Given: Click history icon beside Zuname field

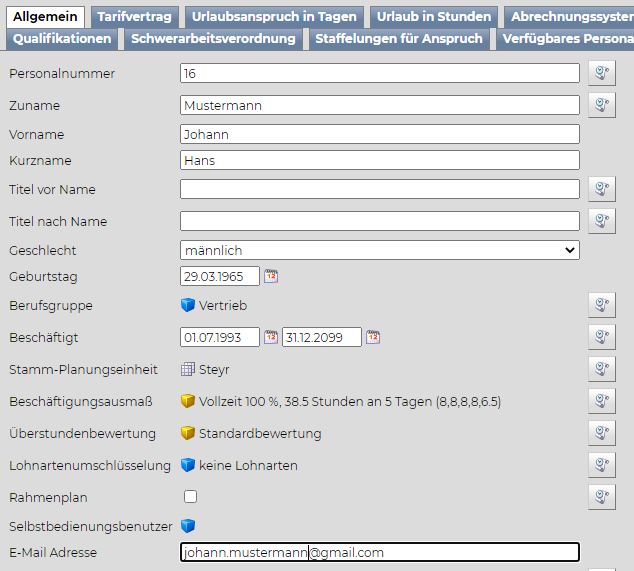Looking at the screenshot, I should pyautogui.click(x=601, y=105).
